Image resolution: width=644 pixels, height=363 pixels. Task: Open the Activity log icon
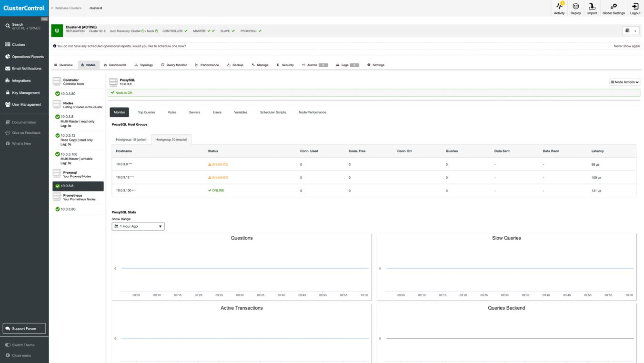tap(559, 8)
